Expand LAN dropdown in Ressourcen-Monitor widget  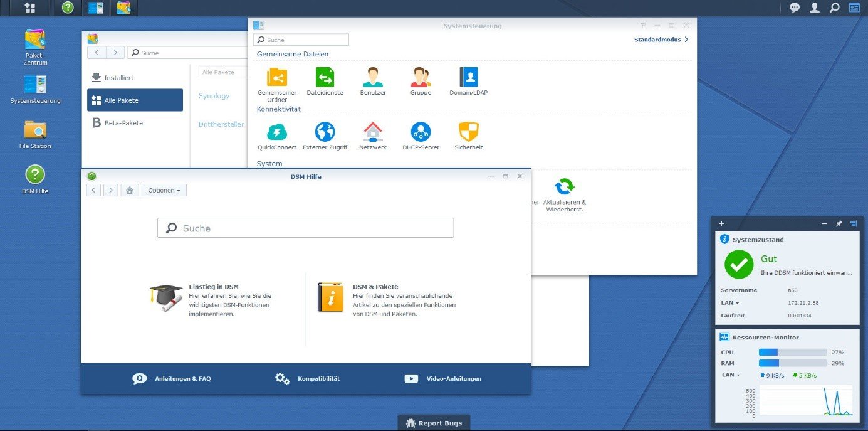tap(731, 375)
